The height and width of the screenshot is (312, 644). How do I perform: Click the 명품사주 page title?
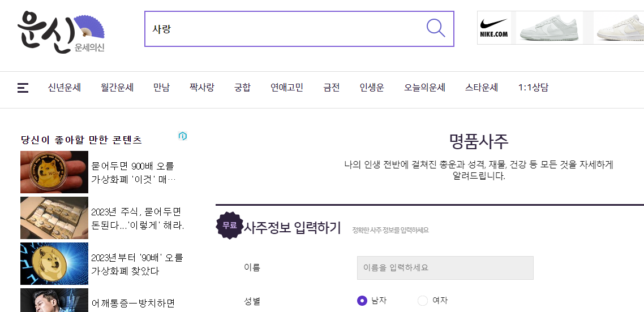pyautogui.click(x=479, y=142)
